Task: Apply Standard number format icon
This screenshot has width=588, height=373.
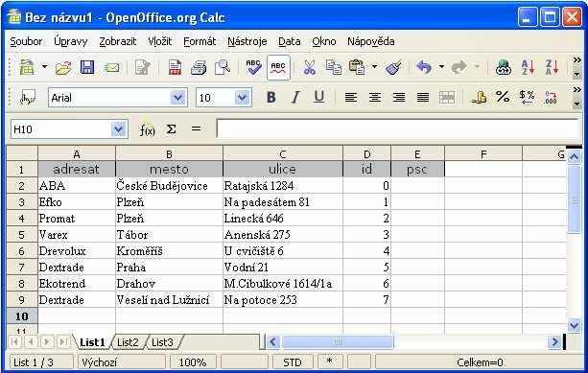Action: click(527, 97)
